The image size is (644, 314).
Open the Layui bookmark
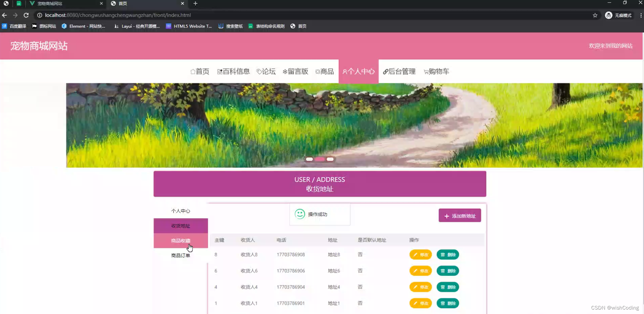(137, 26)
